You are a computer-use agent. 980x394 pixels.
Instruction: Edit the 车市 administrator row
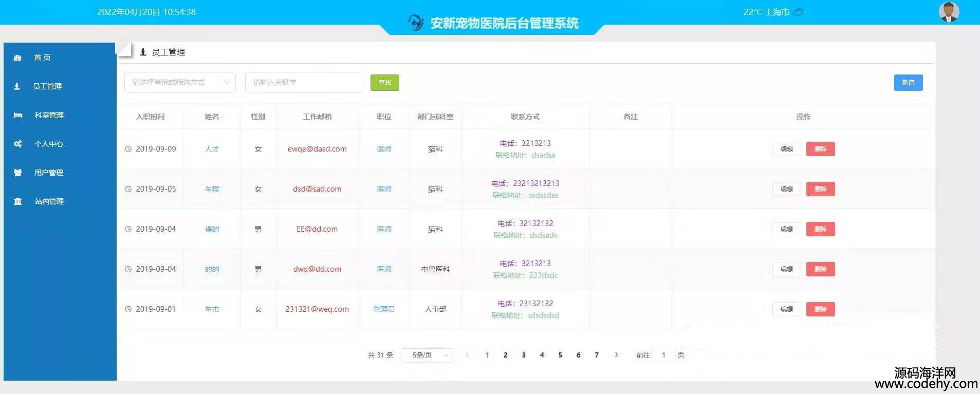(786, 309)
